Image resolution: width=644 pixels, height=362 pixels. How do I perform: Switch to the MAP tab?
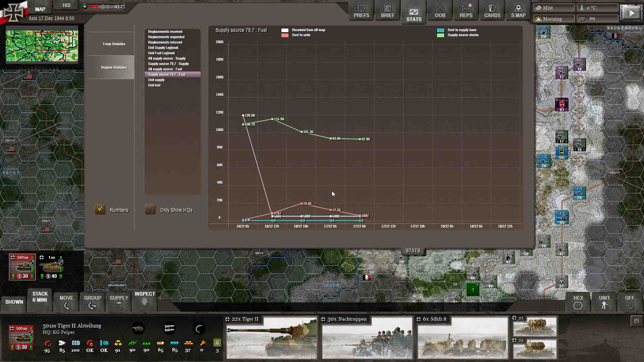pos(40,9)
